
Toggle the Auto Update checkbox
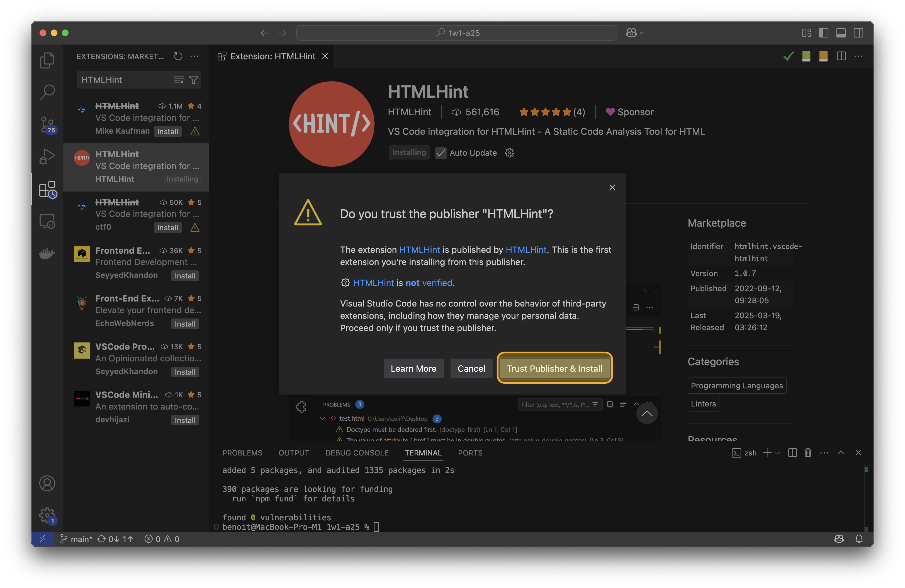coord(441,153)
